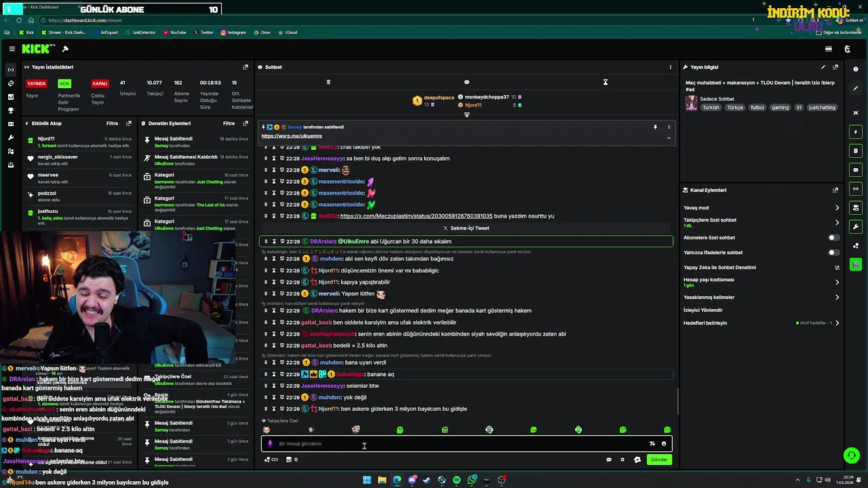Click the wrench icon in the right sidebar
Viewport: 868px width, 488px height.
[x=856, y=226]
